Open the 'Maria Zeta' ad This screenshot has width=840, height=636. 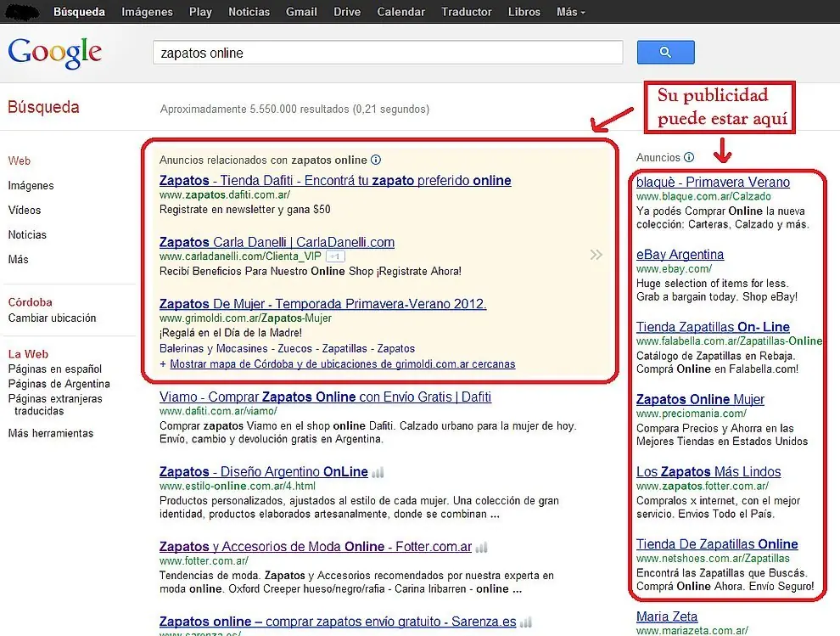667,616
